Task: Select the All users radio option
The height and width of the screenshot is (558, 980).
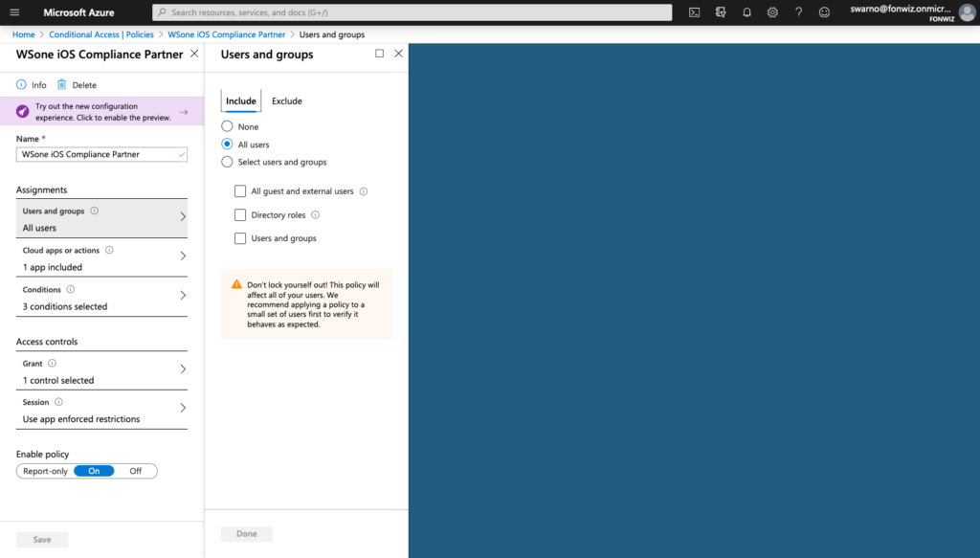Action: tap(227, 145)
